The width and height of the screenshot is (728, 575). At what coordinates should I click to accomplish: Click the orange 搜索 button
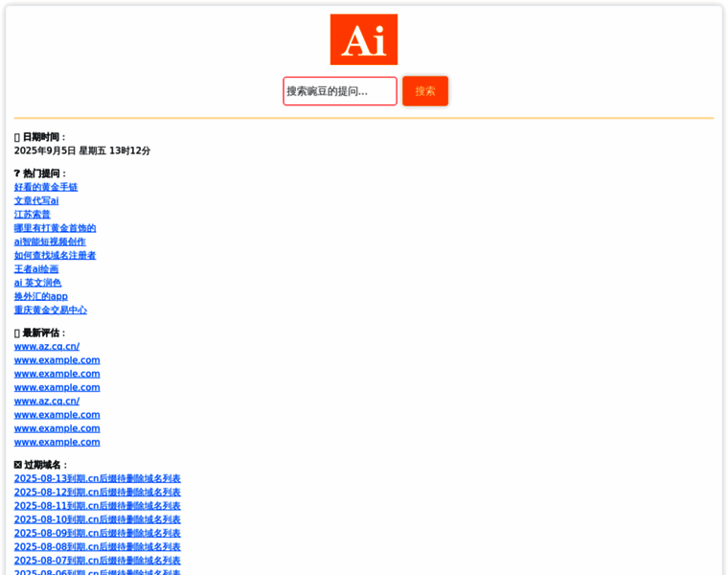(425, 91)
